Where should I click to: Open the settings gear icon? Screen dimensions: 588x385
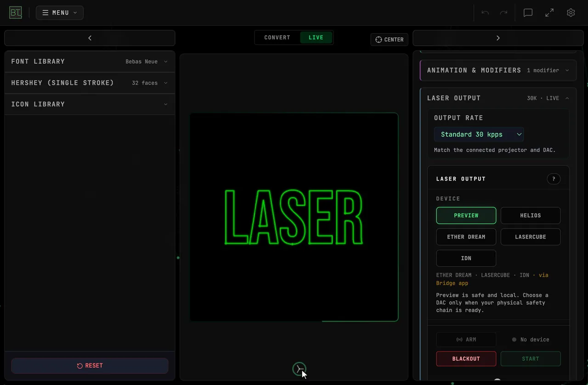point(571,13)
